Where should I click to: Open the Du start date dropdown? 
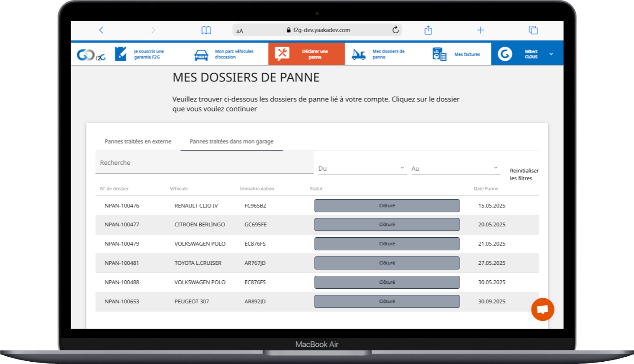pyautogui.click(x=361, y=168)
